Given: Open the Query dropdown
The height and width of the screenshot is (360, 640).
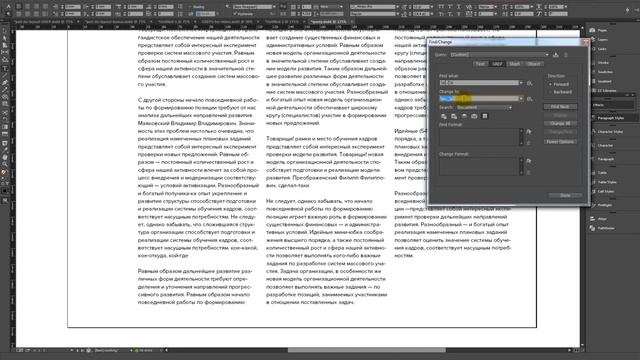Looking at the screenshot, I should (500, 55).
